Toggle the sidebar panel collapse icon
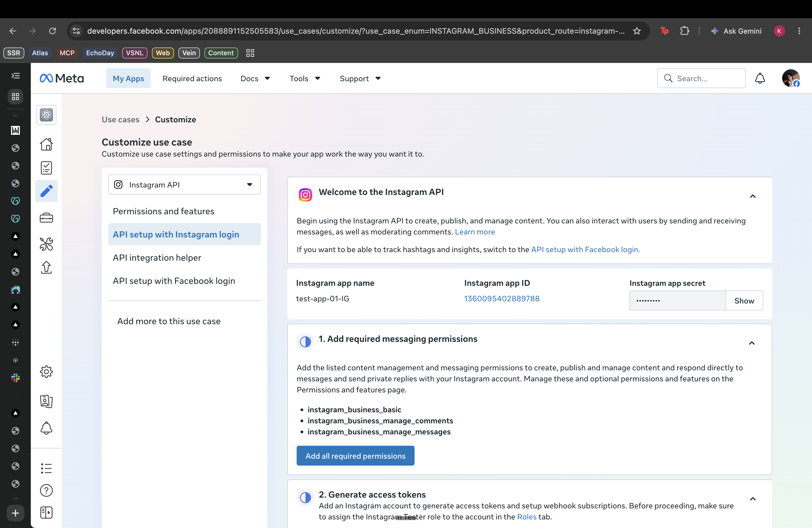The width and height of the screenshot is (812, 528). 46,513
